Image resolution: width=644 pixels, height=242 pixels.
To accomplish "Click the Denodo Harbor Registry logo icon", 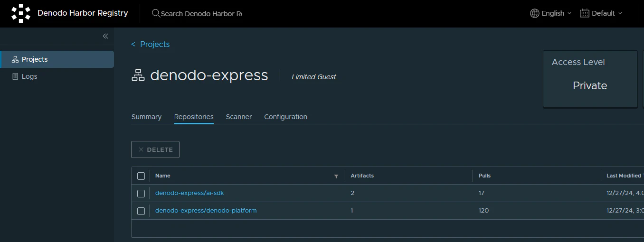I will 21,13.
